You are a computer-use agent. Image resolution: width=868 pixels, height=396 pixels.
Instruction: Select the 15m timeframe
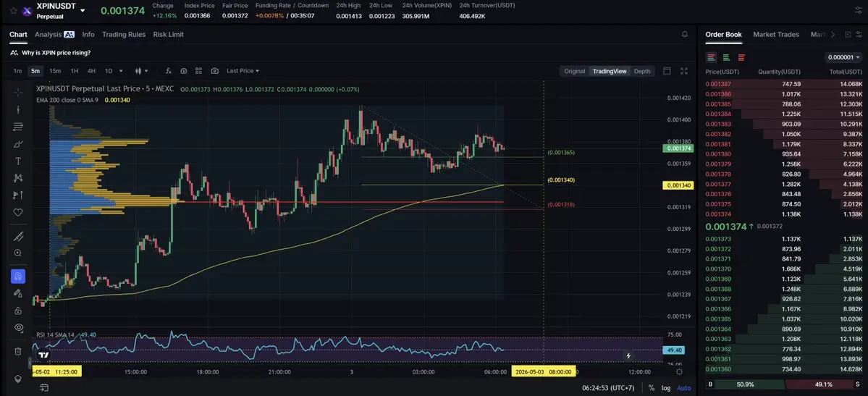(55, 71)
